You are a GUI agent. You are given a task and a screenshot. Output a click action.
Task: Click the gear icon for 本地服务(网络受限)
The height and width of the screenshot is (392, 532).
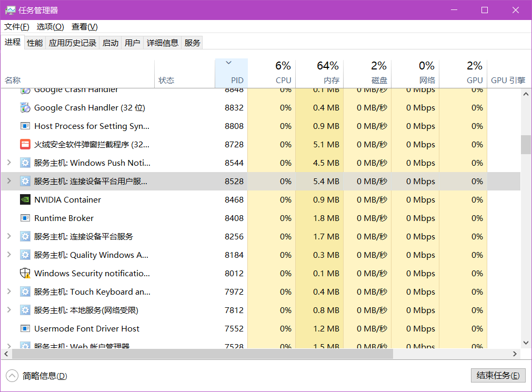(x=25, y=310)
